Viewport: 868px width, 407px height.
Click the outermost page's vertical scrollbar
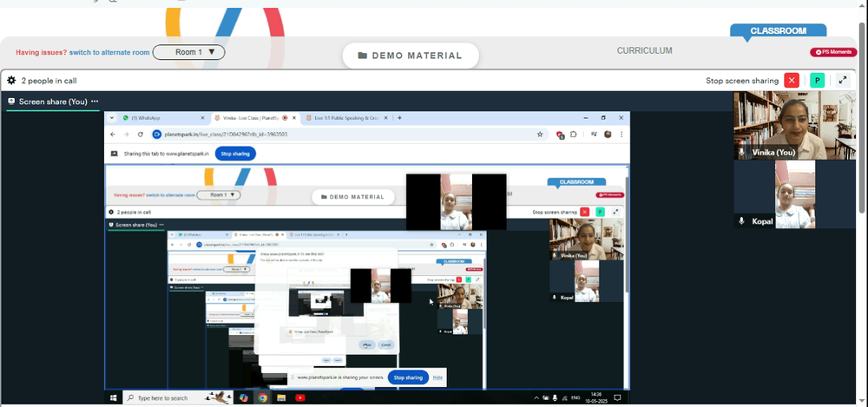[863, 117]
